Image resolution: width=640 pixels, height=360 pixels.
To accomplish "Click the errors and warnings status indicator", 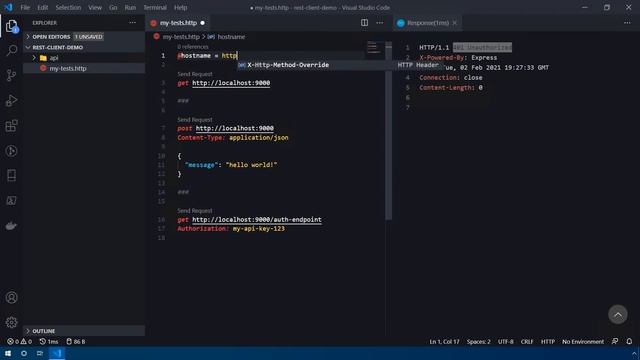I will pos(19,342).
